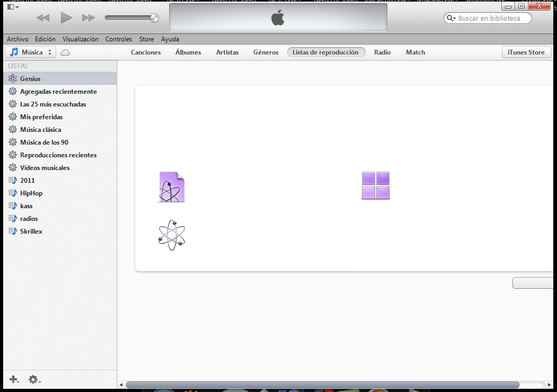The image size is (557, 392).
Task: Select the 2011 playlist
Action: (60, 181)
